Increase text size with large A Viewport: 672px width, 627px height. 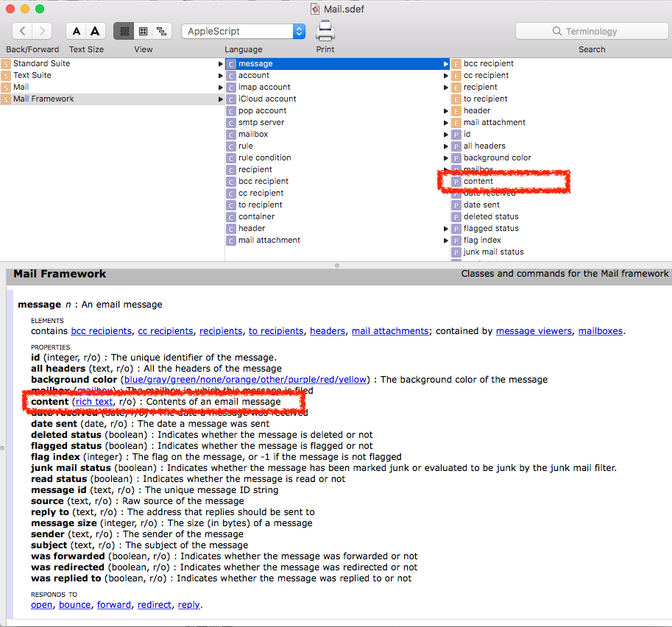(x=95, y=31)
